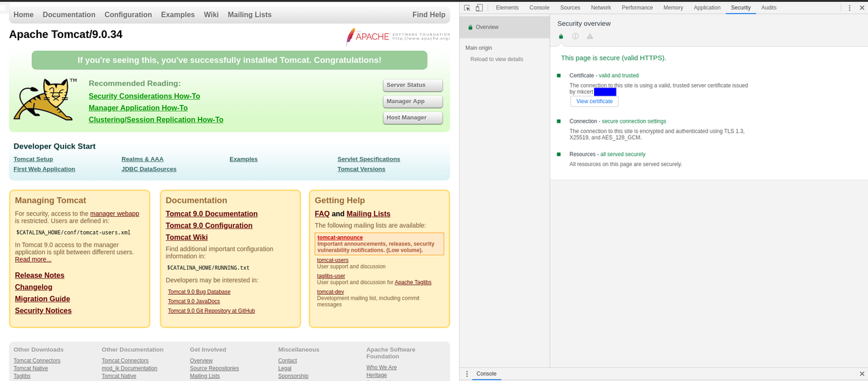Open JDBC DataSources link

click(149, 169)
